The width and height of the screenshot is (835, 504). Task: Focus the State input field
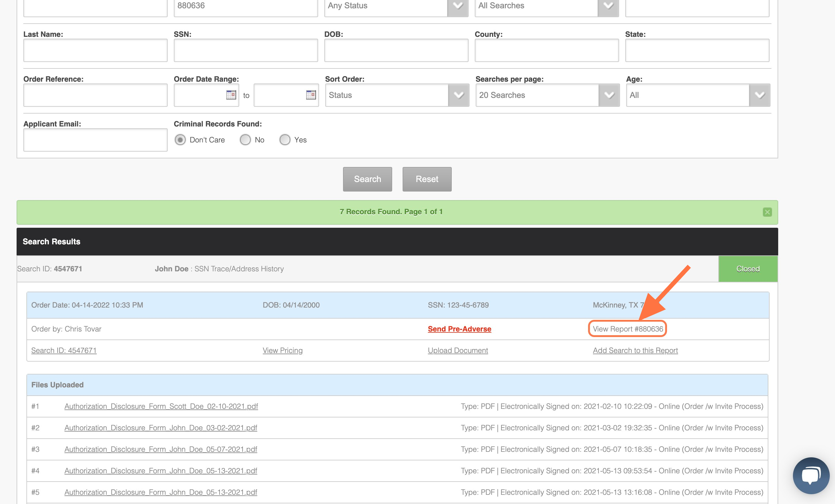point(697,50)
